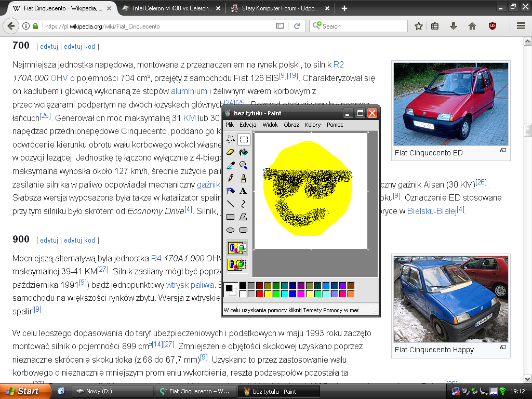The height and width of the screenshot is (399, 532).
Task: Choose the transparent selection option in Paint
Action: 237,264
